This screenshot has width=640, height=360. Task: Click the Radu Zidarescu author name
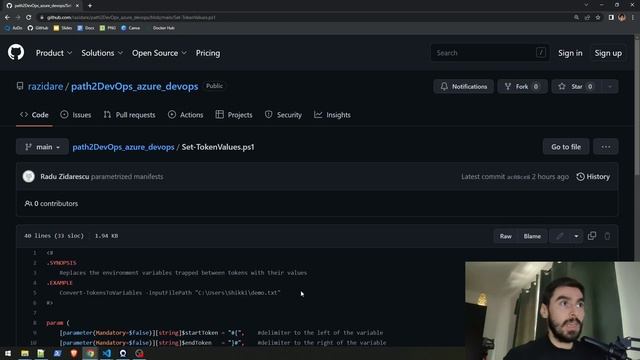(x=64, y=177)
